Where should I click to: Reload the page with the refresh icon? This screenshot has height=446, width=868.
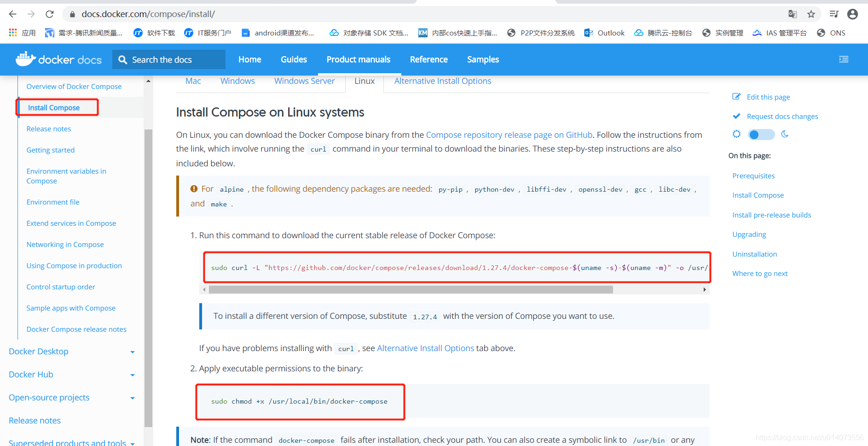pos(50,14)
